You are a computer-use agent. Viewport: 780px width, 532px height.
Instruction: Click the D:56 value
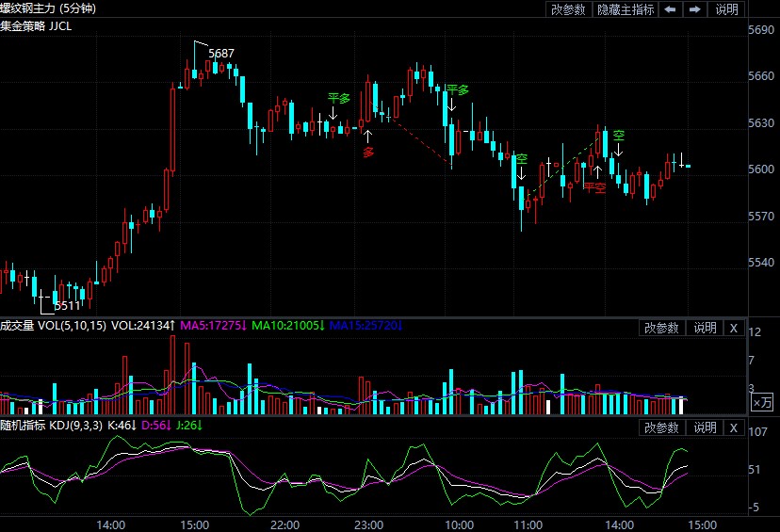[156, 426]
